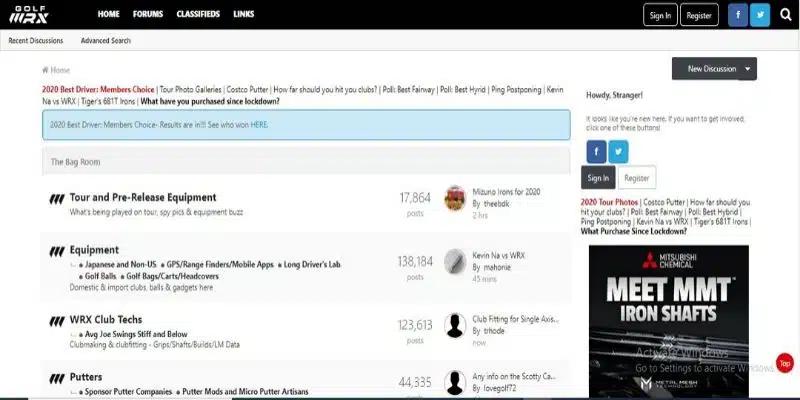Open theebdk's avatar image
Viewport: 800px width, 400px height.
click(455, 198)
